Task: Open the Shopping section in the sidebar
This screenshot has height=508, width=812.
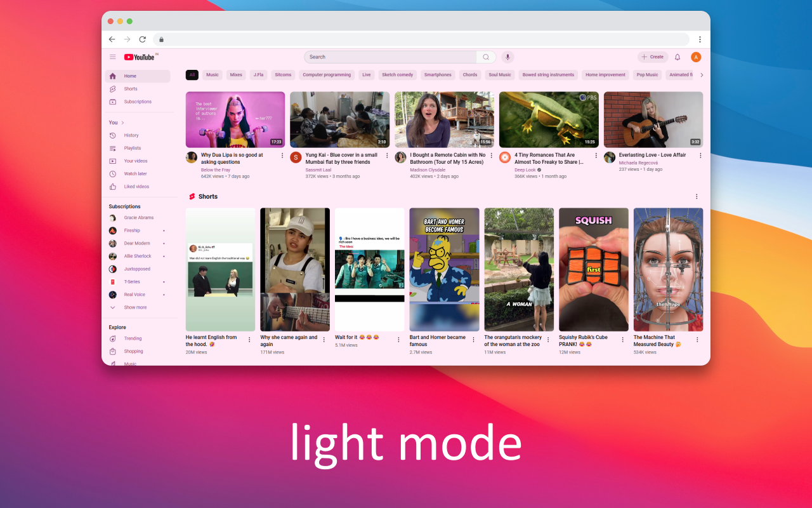Action: [x=134, y=351]
